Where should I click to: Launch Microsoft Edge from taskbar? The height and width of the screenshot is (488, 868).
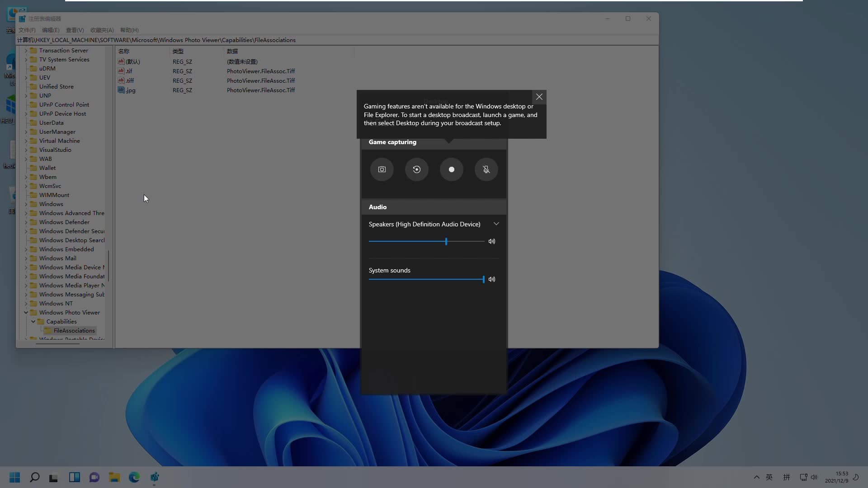pos(134,477)
